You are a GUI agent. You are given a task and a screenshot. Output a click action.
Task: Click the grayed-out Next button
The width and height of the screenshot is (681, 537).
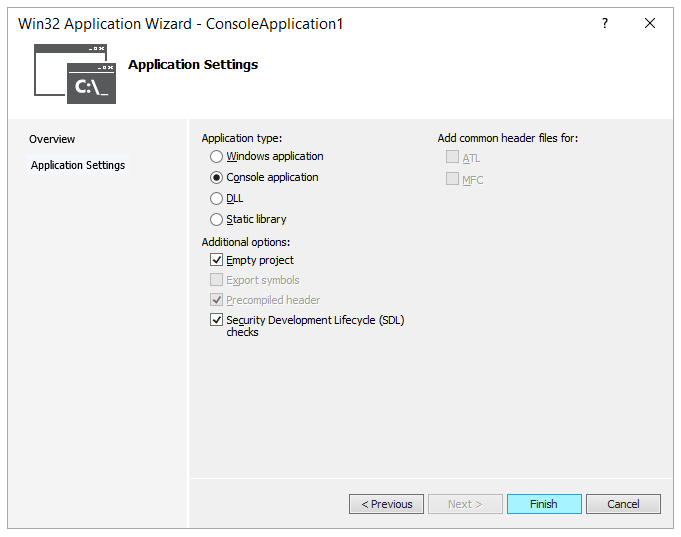click(465, 504)
